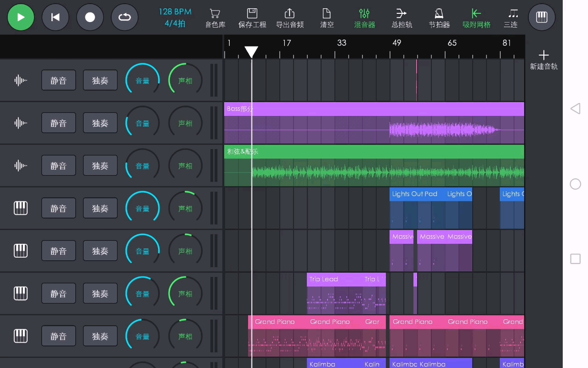Select the 和弦&配乐 track waveform icon
Viewport: 588px width, 368px height.
(21, 166)
